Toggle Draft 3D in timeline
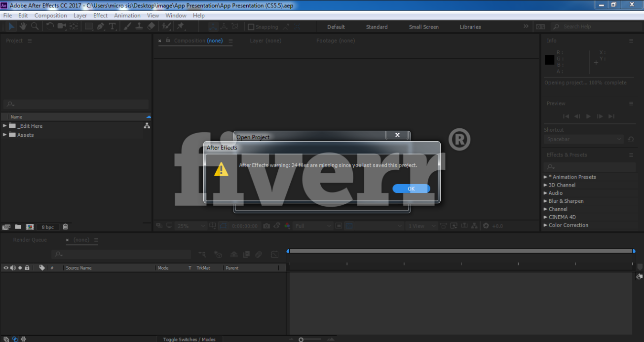Image resolution: width=644 pixels, height=342 pixels. point(218,254)
